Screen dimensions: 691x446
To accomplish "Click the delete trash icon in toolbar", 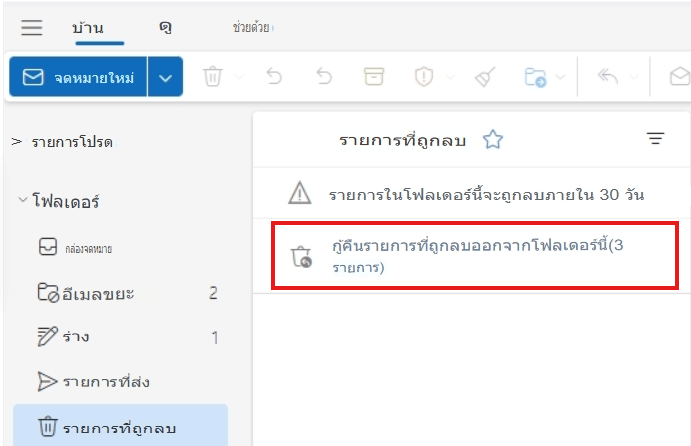I will [x=212, y=77].
